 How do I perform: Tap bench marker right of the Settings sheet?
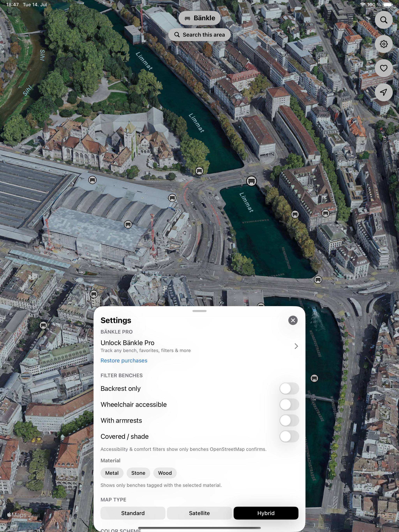pyautogui.click(x=314, y=378)
